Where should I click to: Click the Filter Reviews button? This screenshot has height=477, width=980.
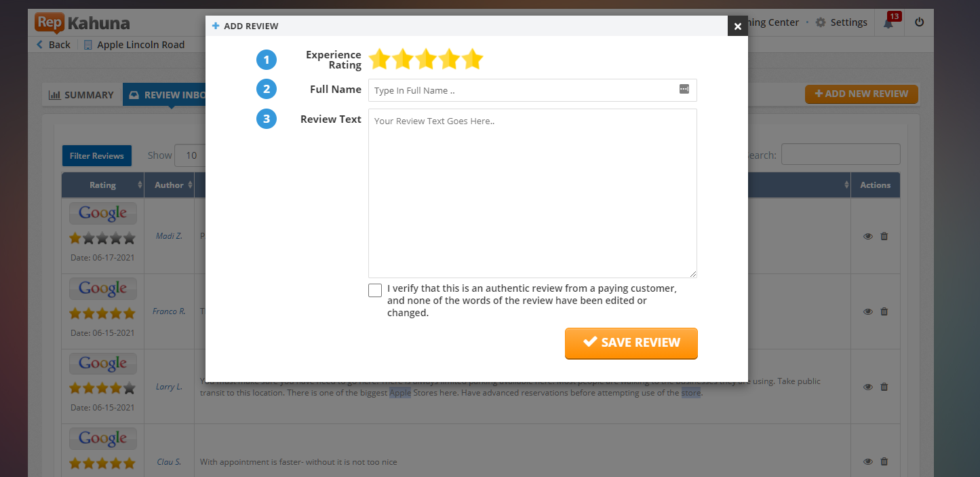click(97, 156)
